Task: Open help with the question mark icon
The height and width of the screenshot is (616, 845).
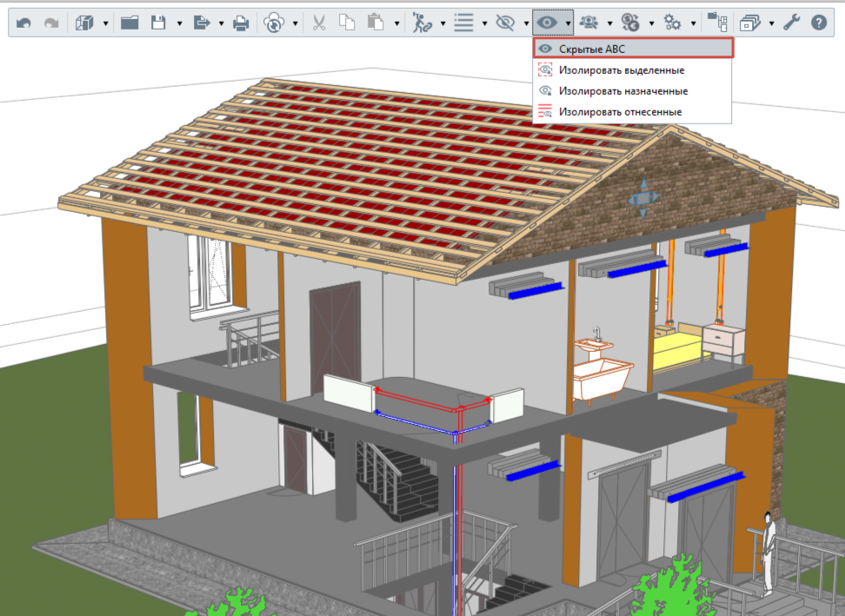Action: click(x=819, y=23)
